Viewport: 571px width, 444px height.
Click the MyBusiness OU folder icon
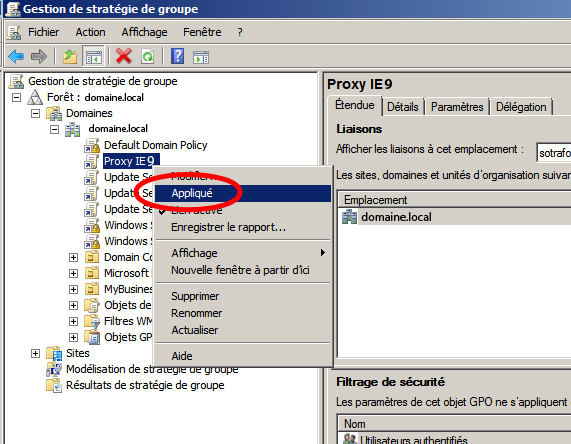[92, 289]
